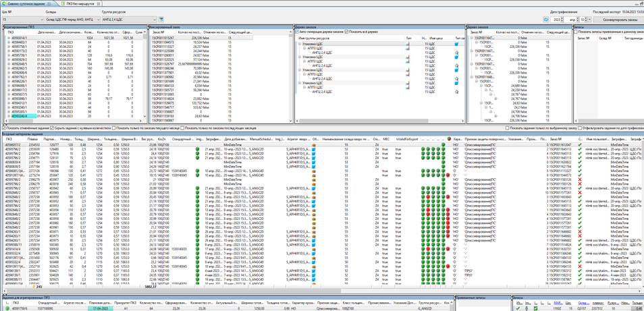Toggle Авто-генерация дерева заказов checkbox
The image size is (644, 311).
pos(297,32)
